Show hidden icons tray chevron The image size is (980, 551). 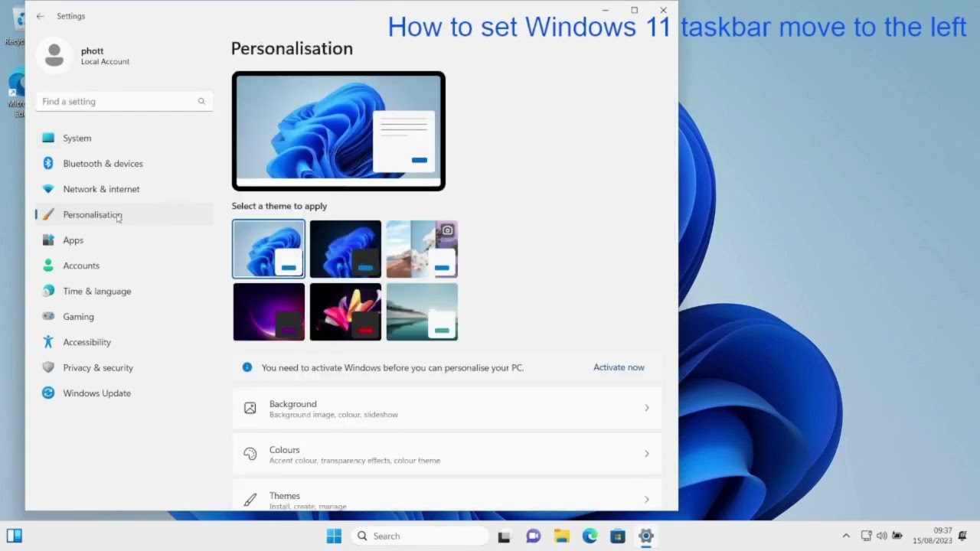point(846,536)
